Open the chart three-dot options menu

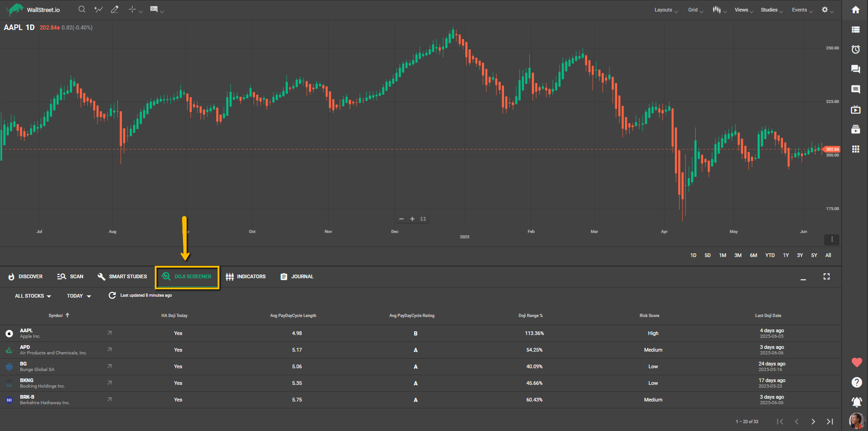click(832, 239)
